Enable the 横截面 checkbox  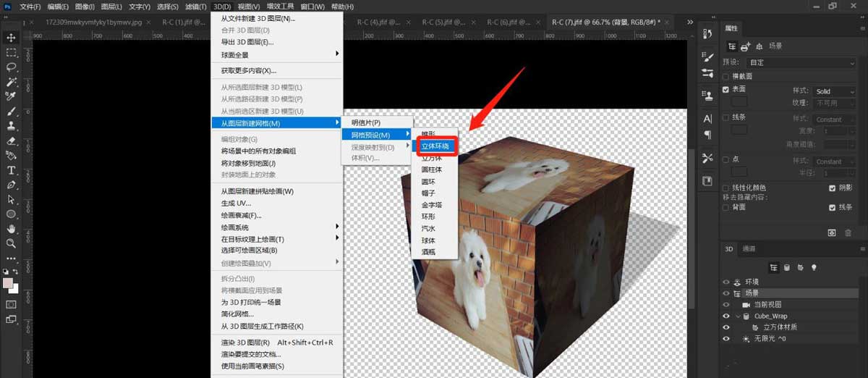point(726,76)
